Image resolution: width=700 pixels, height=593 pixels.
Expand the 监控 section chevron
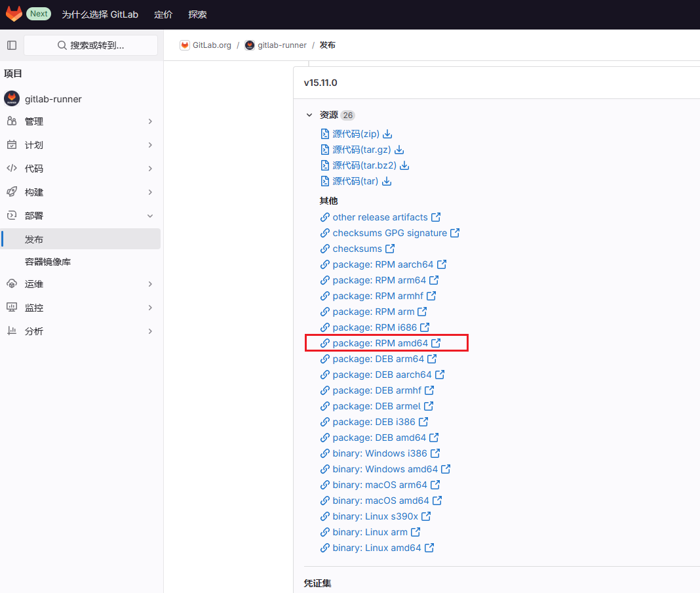point(151,308)
